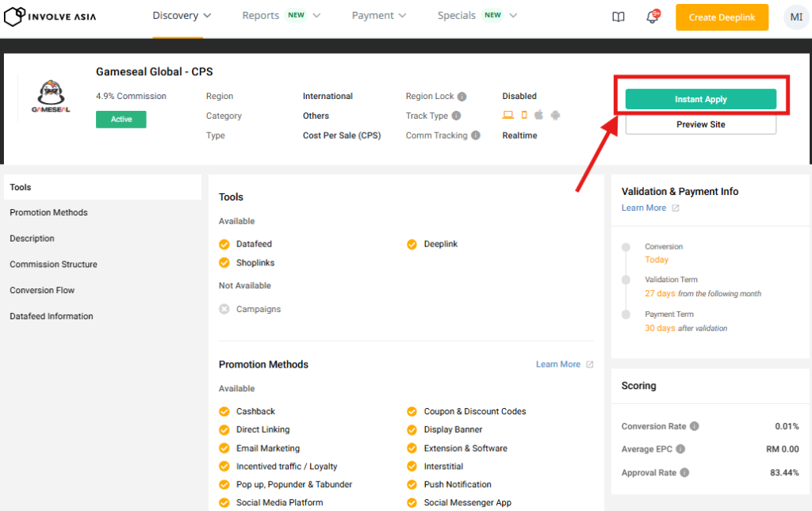812x511 pixels.
Task: Click the Instant Apply button
Action: point(700,99)
